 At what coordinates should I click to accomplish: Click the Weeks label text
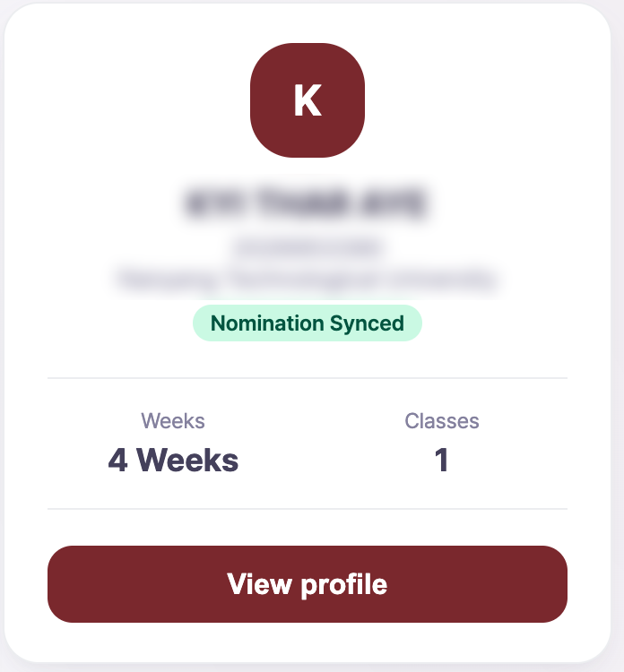[173, 420]
